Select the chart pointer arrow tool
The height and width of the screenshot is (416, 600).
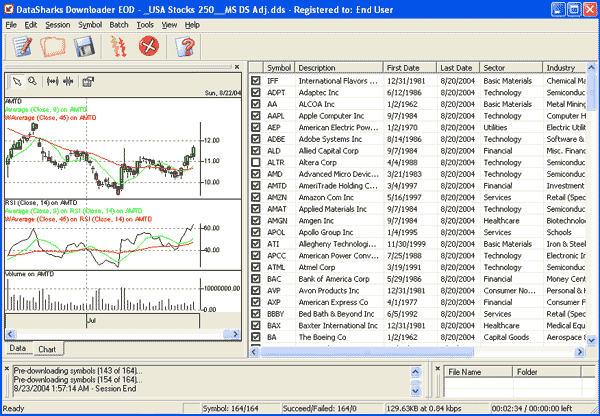[17, 82]
